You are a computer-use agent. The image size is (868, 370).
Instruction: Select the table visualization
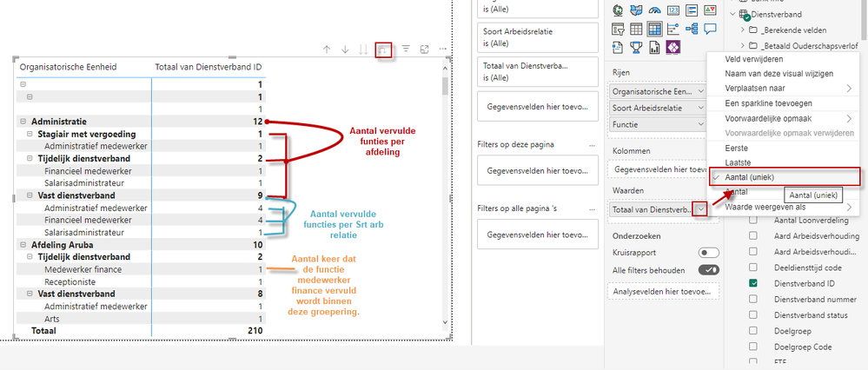(637, 29)
